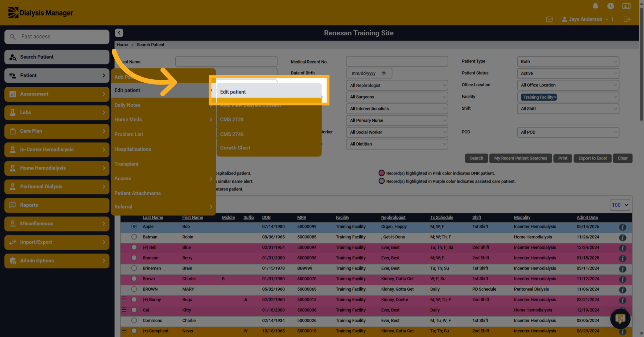Image resolution: width=644 pixels, height=337 pixels.
Task: Expand row details for Cat Kitty
Action: pyautogui.click(x=124, y=309)
